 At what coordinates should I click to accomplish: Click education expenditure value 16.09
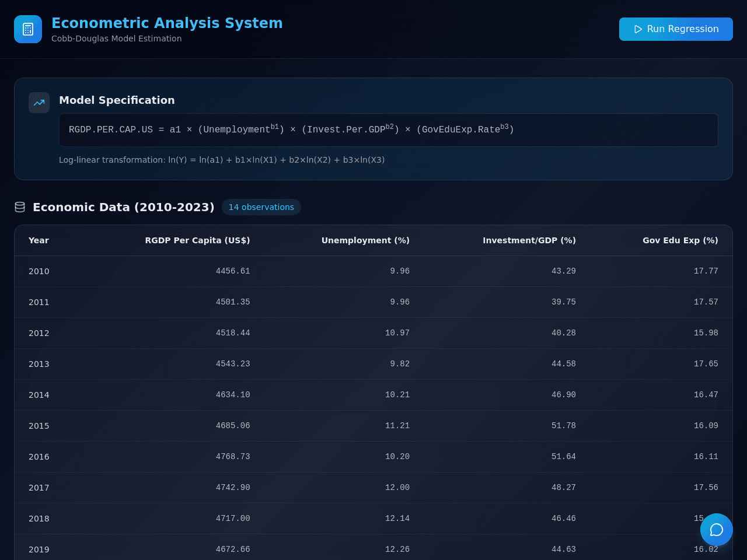tap(706, 426)
